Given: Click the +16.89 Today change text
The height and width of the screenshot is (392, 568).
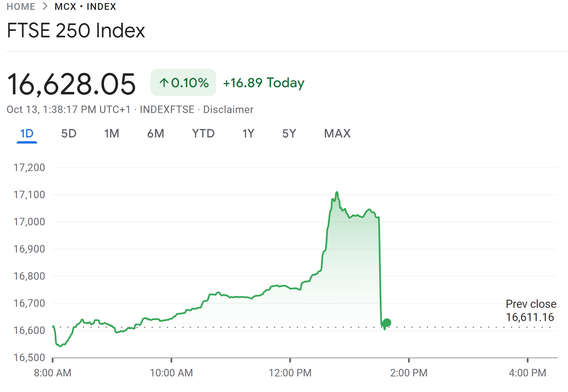Looking at the screenshot, I should pyautogui.click(x=264, y=83).
